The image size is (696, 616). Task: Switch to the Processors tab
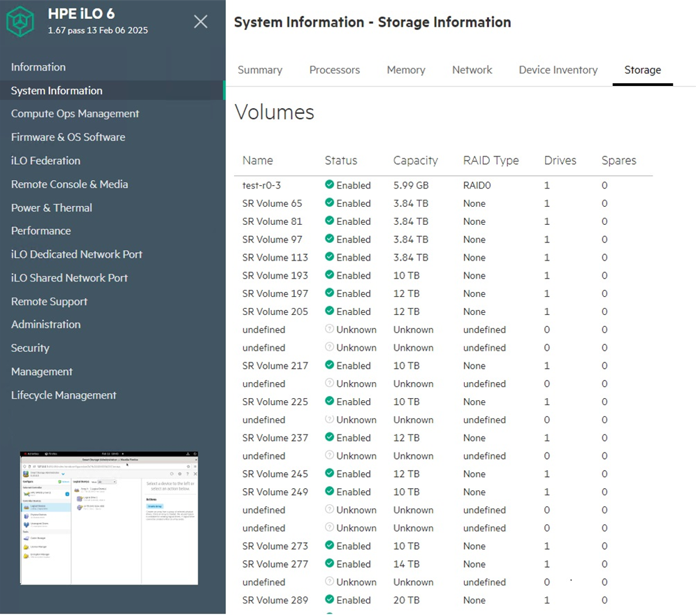[335, 70]
